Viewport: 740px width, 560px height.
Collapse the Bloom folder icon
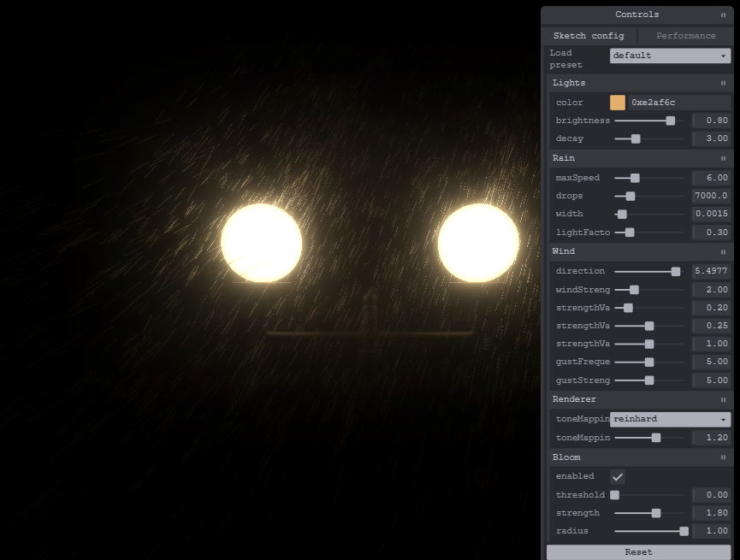click(723, 457)
